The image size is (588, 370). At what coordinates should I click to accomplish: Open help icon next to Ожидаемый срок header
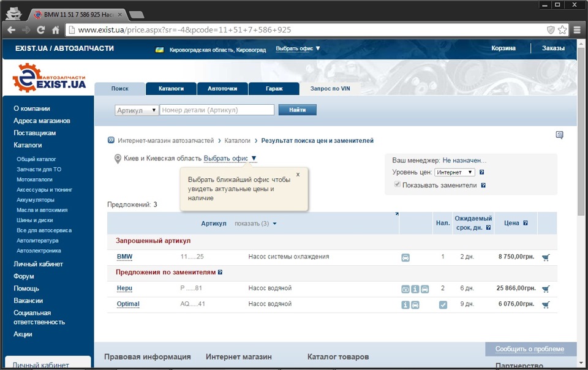[x=488, y=227]
